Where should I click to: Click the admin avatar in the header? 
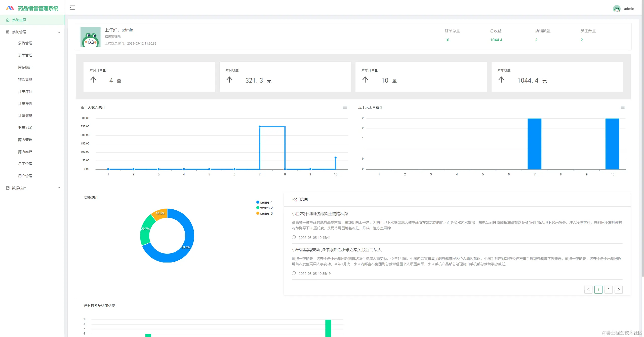point(617,9)
